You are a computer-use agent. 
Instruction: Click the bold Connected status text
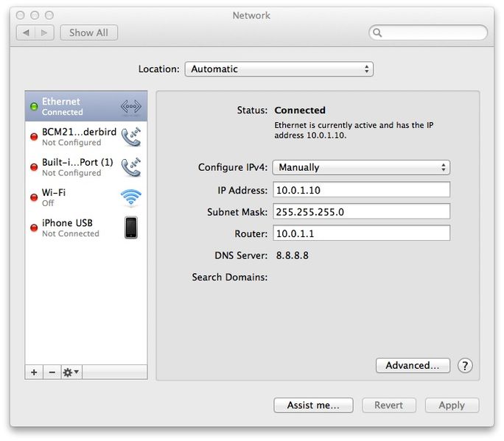click(x=300, y=110)
